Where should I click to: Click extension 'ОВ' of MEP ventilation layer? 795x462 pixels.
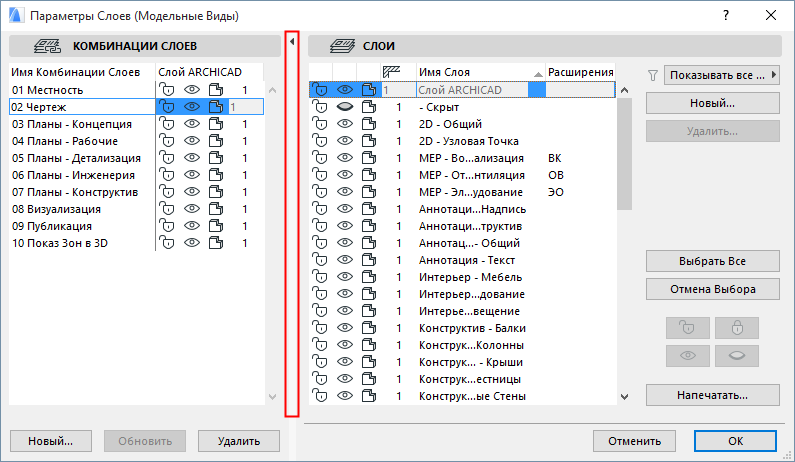click(x=556, y=175)
